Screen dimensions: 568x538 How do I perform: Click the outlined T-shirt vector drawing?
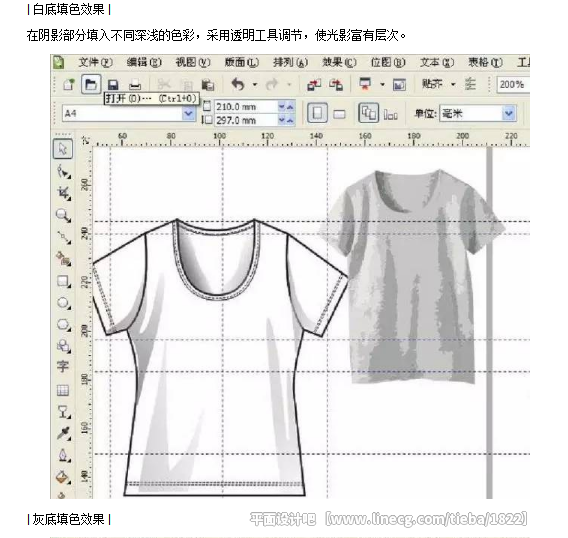click(220, 357)
